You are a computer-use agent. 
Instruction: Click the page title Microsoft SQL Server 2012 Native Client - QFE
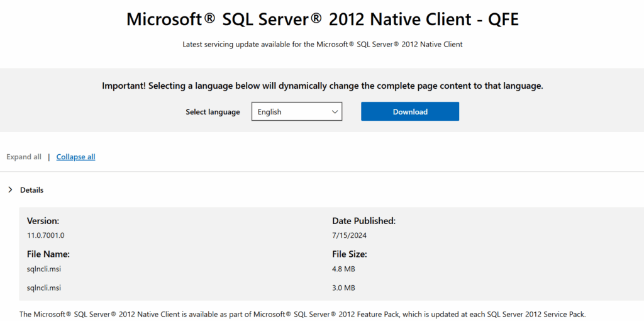point(323,19)
